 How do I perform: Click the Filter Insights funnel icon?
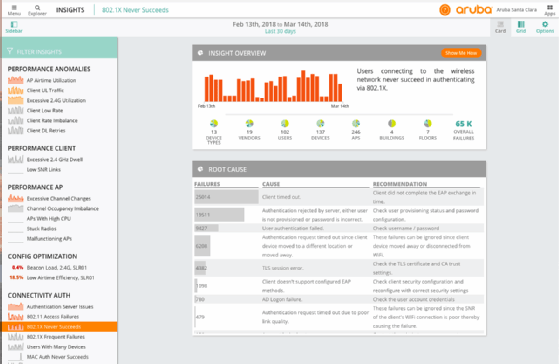point(10,52)
